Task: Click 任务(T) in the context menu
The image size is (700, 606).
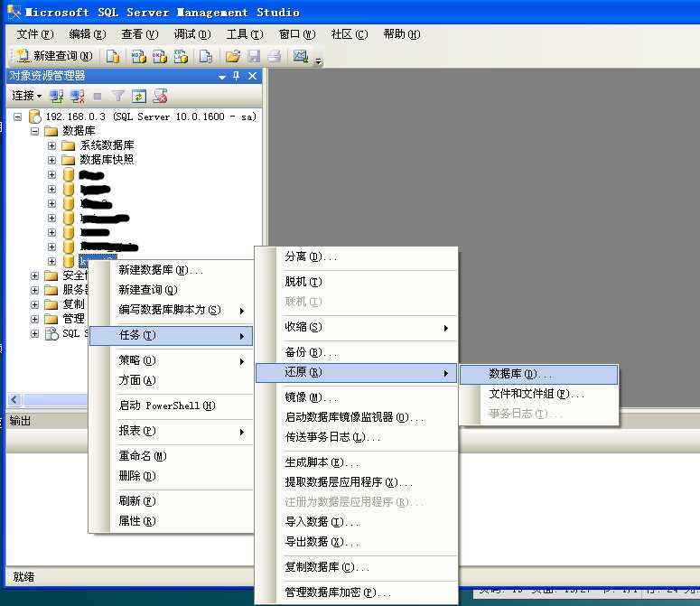Action: coord(171,336)
